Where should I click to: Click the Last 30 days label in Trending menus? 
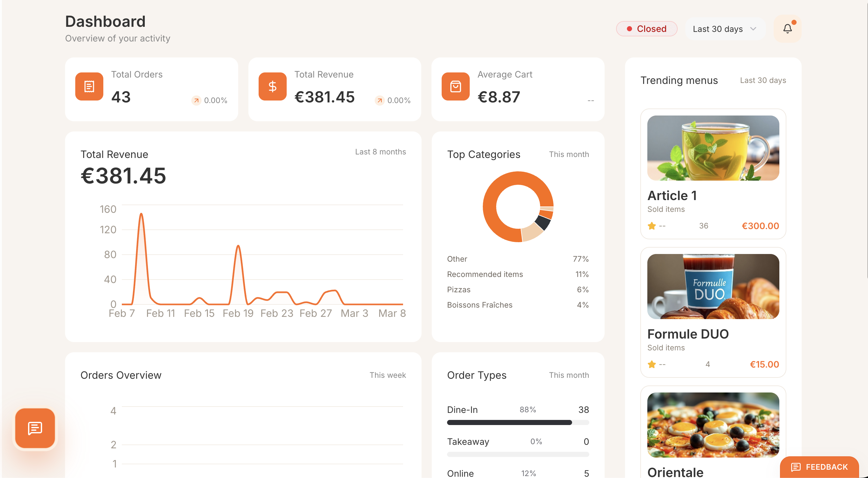coord(763,80)
